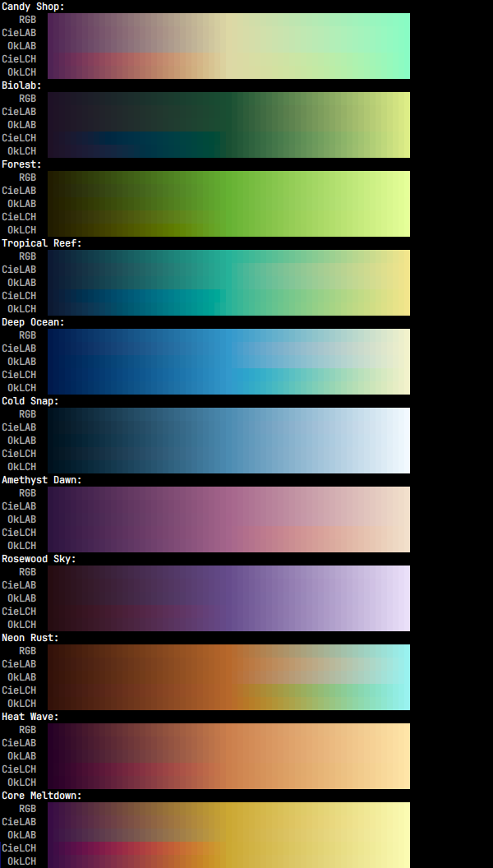
Task: Select the CieLCH label in Candy Shop section
Action: coord(19,59)
